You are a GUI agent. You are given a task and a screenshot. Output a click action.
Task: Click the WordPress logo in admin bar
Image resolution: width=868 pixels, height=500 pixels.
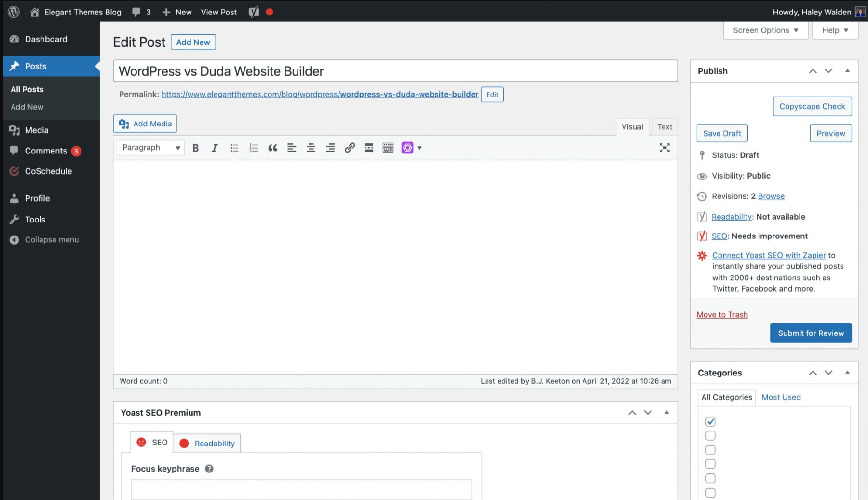pos(14,12)
